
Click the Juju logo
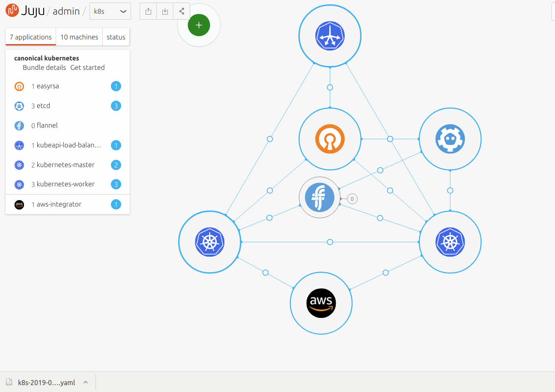click(x=25, y=10)
